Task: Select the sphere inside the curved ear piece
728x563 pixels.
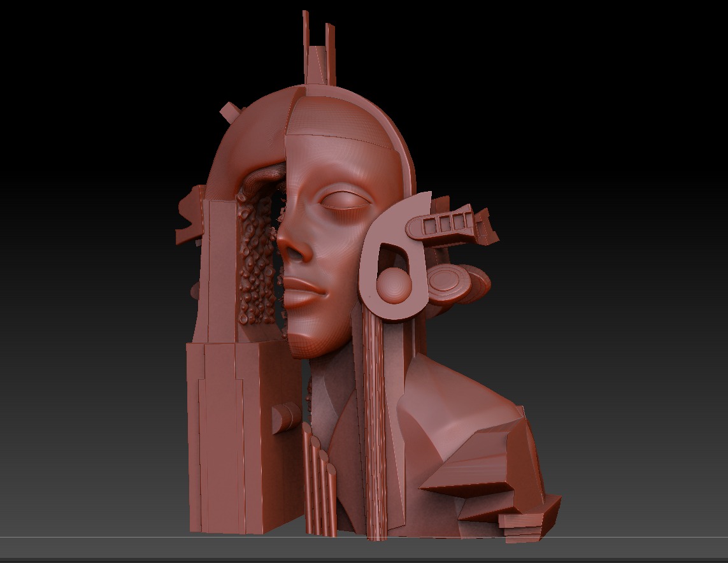Action: tap(394, 285)
